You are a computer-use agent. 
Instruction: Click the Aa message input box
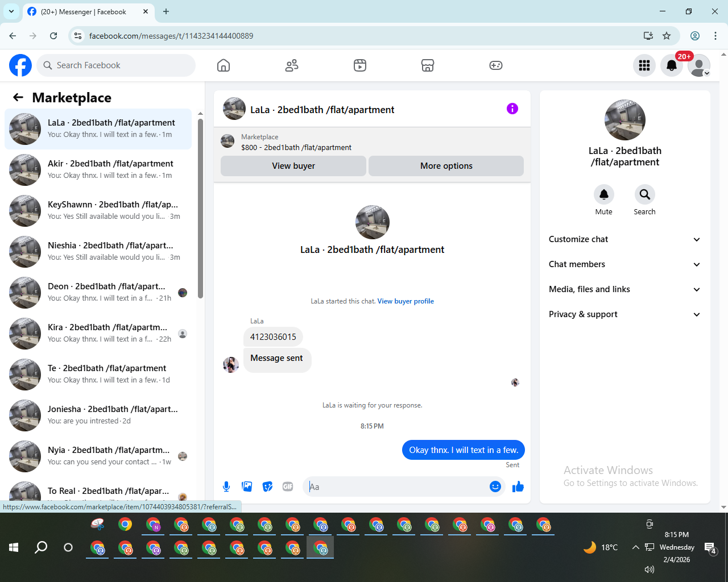(397, 487)
